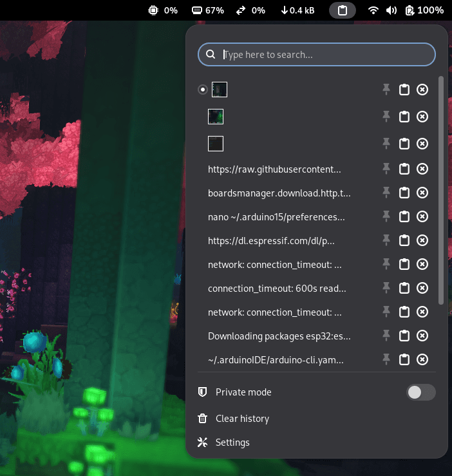Image resolution: width=452 pixels, height=476 pixels.
Task: Delete the Downloading packages esp32 entry
Action: (x=422, y=336)
